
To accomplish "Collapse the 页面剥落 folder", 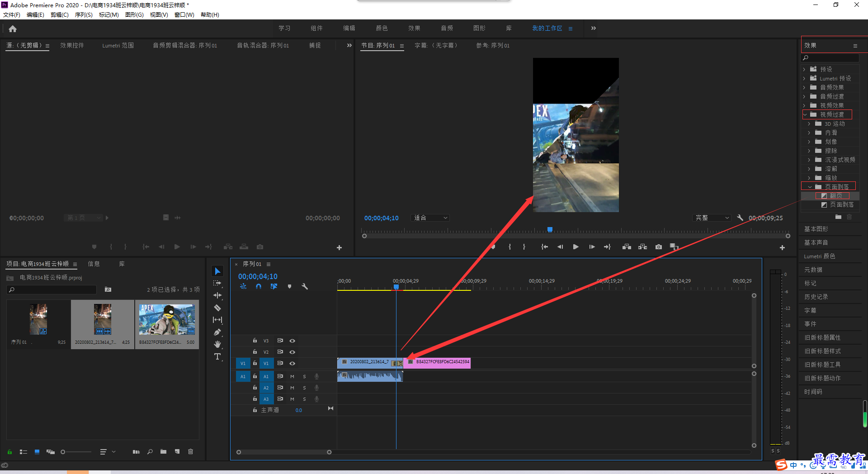I will [809, 187].
